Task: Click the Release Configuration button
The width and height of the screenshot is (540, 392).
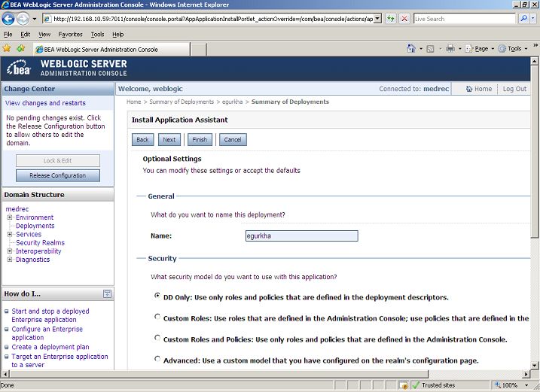Action: 58,175
